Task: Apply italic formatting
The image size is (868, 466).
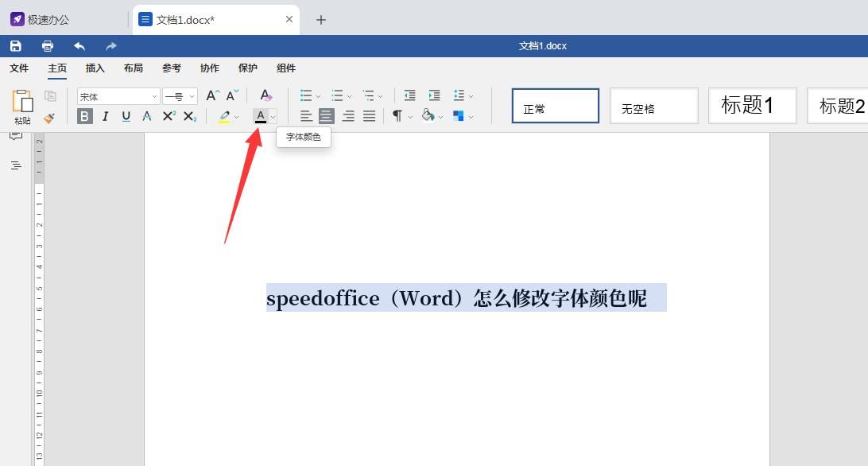Action: pyautogui.click(x=105, y=116)
